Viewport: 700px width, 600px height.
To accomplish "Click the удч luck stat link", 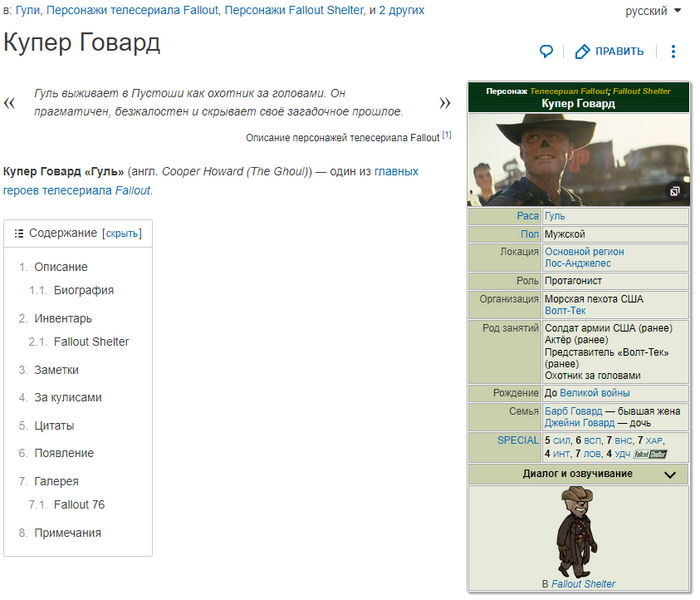I will pyautogui.click(x=622, y=454).
